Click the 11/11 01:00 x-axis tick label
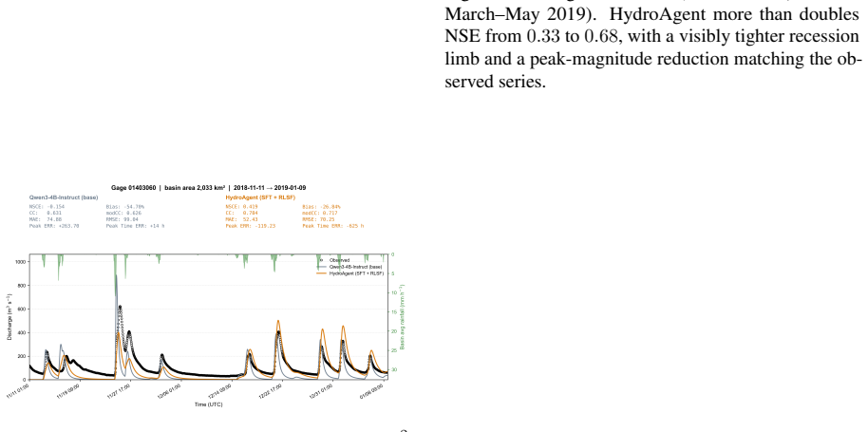 click(18, 391)
